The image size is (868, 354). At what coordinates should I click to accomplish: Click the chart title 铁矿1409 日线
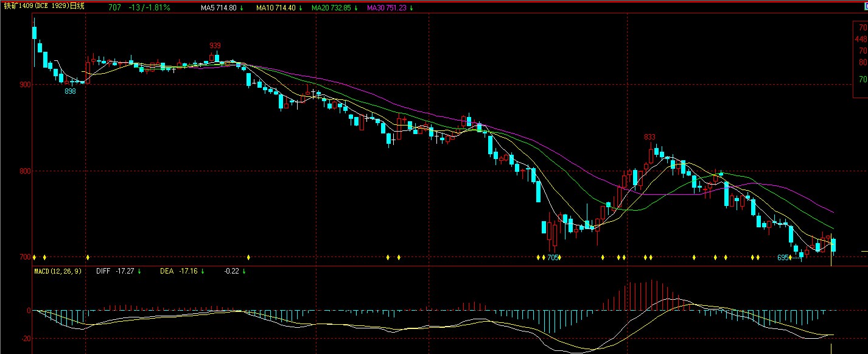click(x=43, y=7)
